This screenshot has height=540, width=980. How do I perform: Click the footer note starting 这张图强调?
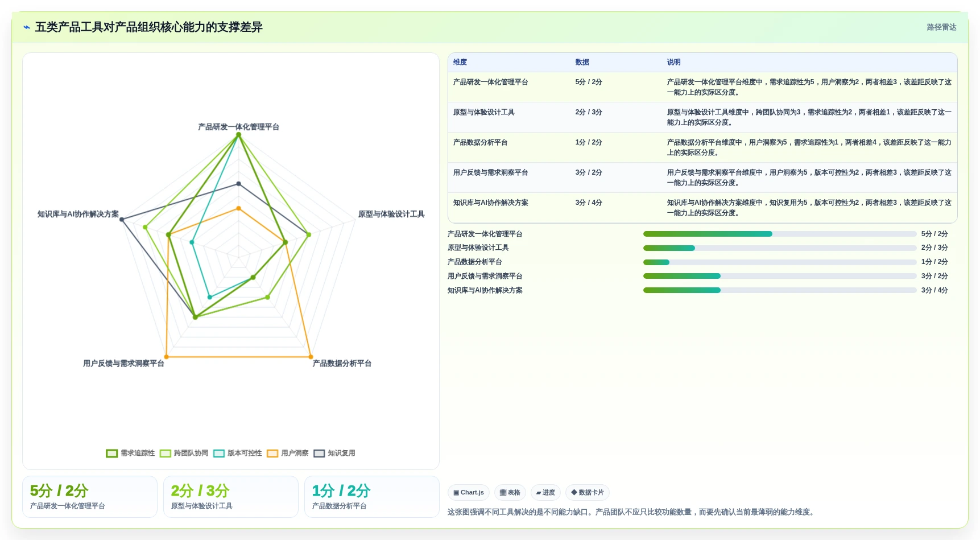[632, 512]
